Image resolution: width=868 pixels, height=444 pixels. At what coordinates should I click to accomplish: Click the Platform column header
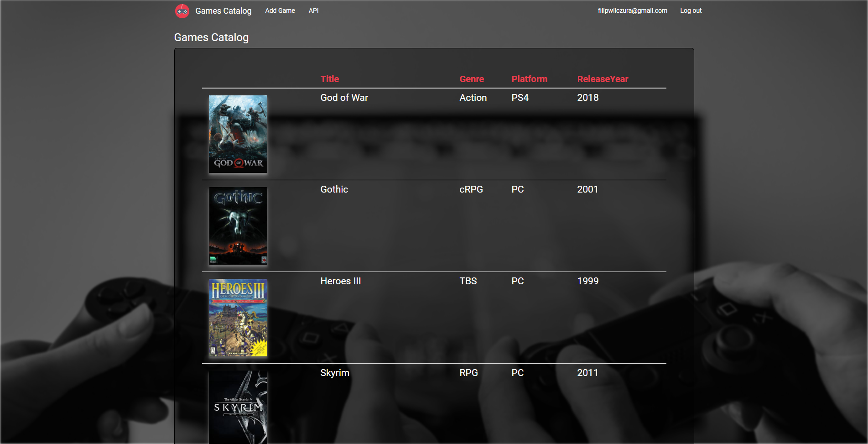tap(529, 79)
